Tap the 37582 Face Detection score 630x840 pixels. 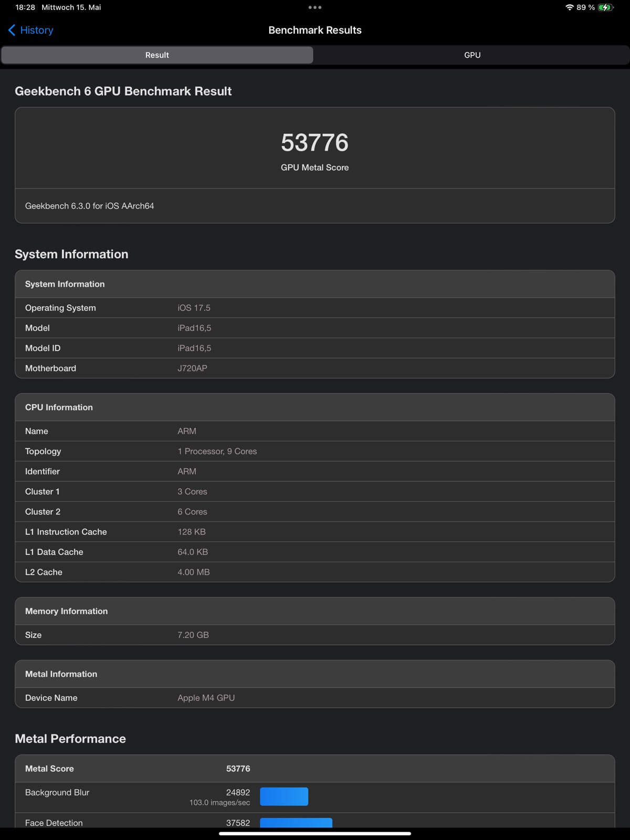point(238,823)
